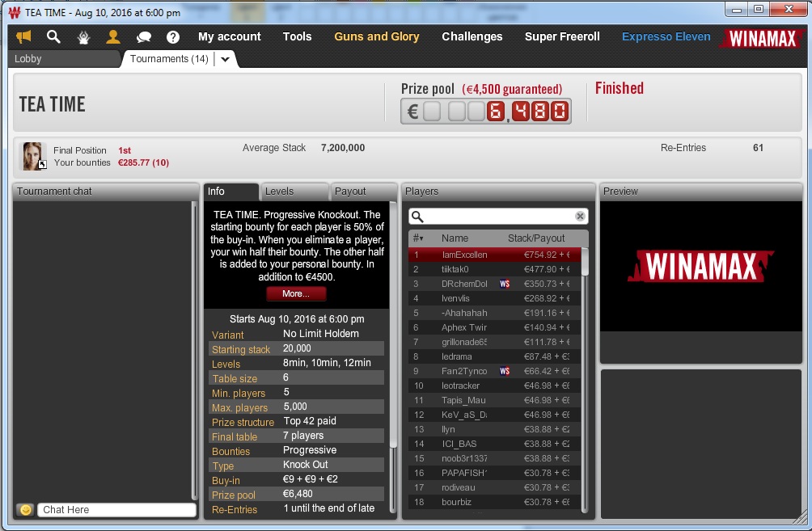Click the tournament chat scrollbar

click(195, 352)
